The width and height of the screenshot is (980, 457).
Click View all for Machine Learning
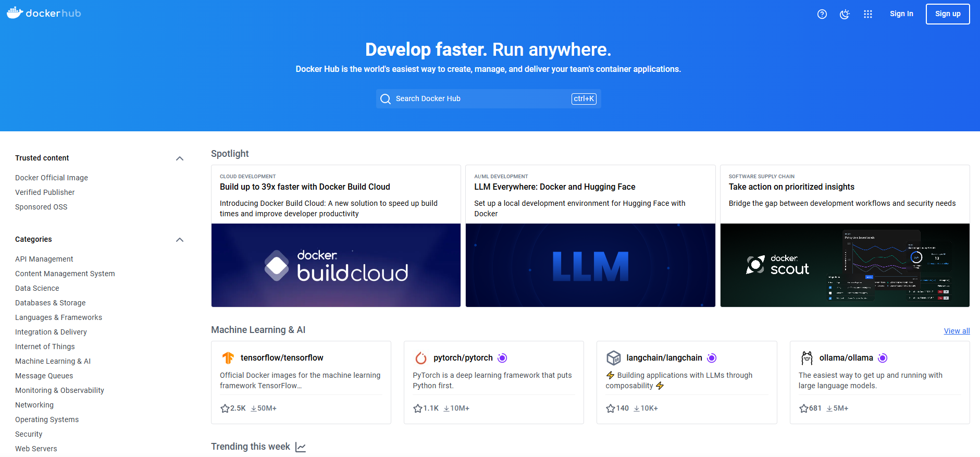click(x=957, y=331)
